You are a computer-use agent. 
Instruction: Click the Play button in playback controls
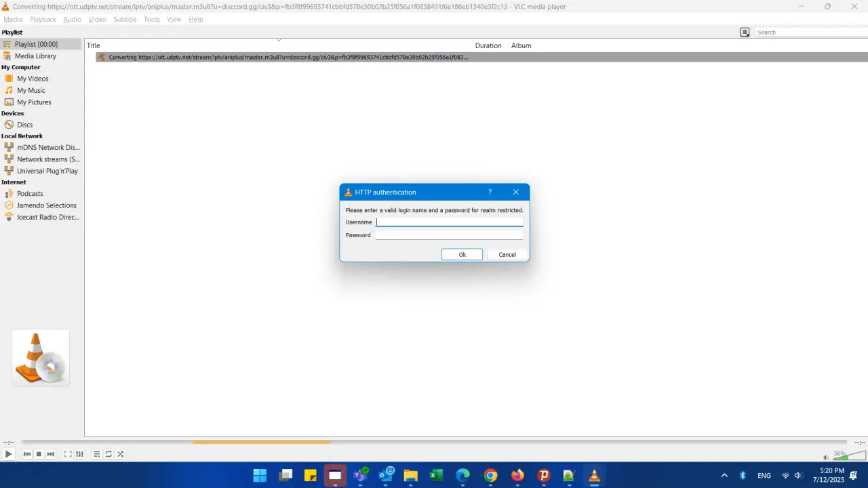[x=8, y=454]
